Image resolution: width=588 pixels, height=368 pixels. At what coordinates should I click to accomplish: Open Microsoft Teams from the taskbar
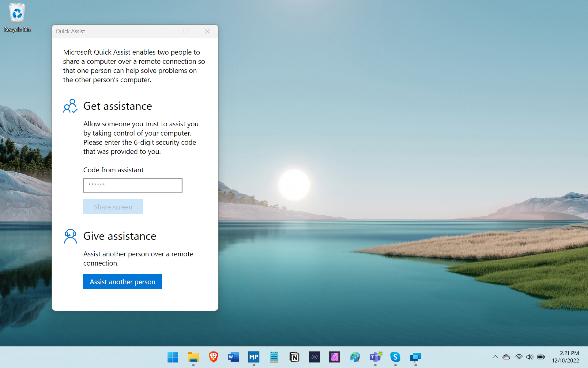375,357
